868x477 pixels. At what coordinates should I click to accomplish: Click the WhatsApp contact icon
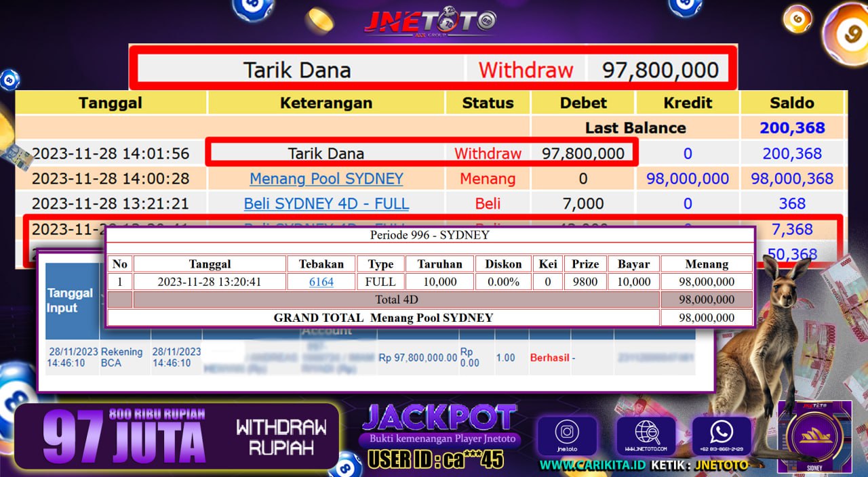tap(721, 436)
